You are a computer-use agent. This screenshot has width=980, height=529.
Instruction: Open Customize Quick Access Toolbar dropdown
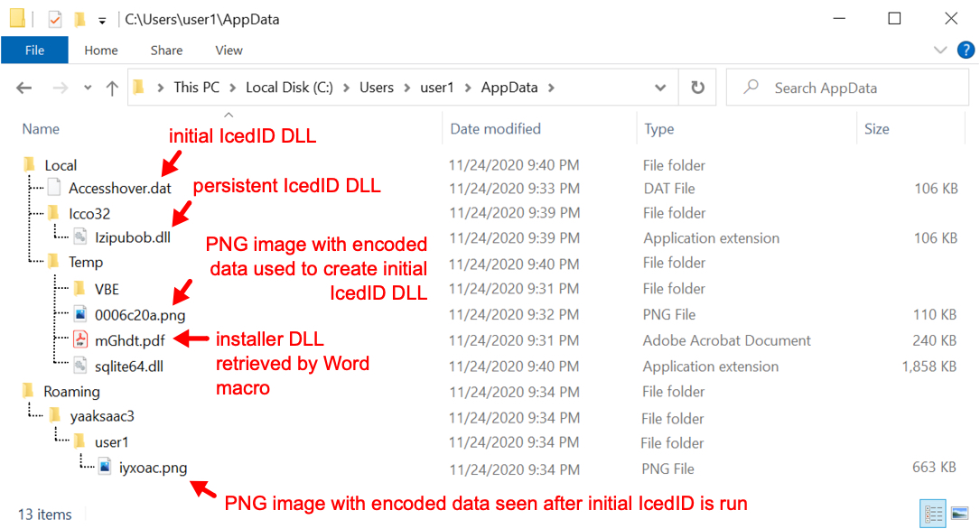102,22
